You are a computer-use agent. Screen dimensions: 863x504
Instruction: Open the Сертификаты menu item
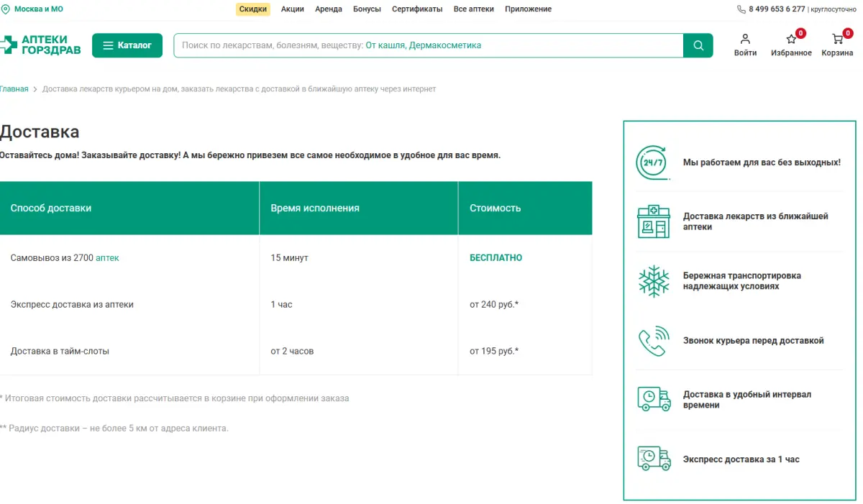pos(417,9)
